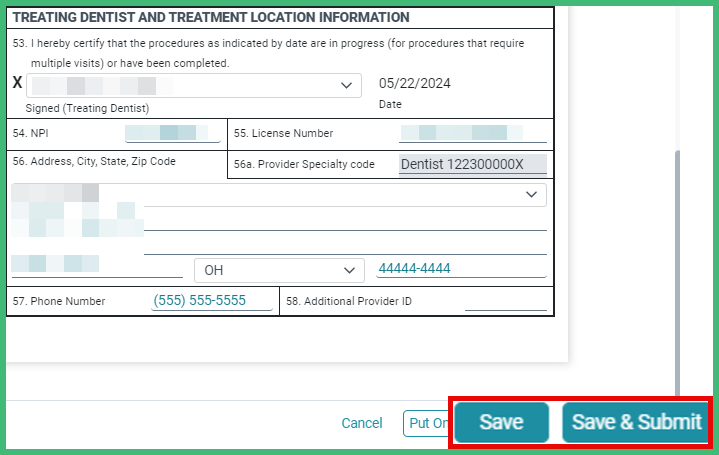Click the third address line field
The height and width of the screenshot is (455, 719).
coord(345,244)
